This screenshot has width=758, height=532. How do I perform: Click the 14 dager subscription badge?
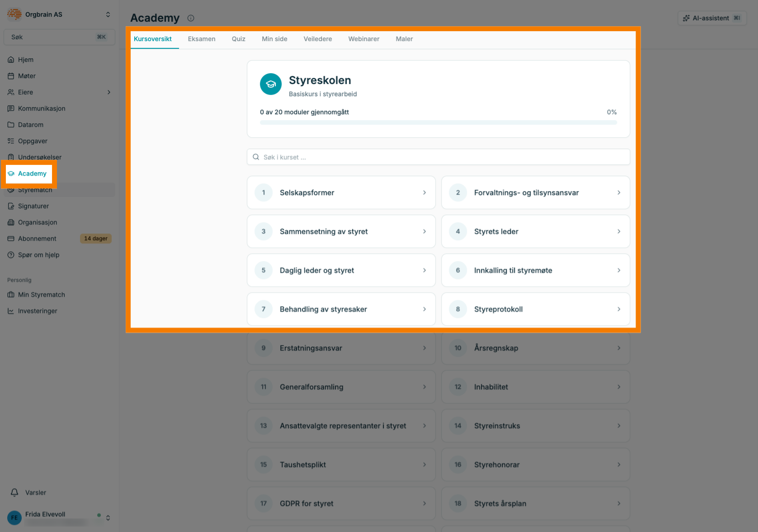[x=96, y=238]
